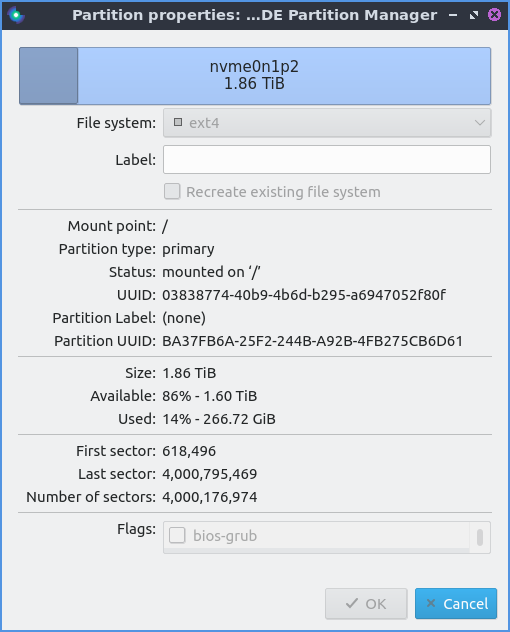Click inside the Label text field
The image size is (510, 632).
pos(327,160)
